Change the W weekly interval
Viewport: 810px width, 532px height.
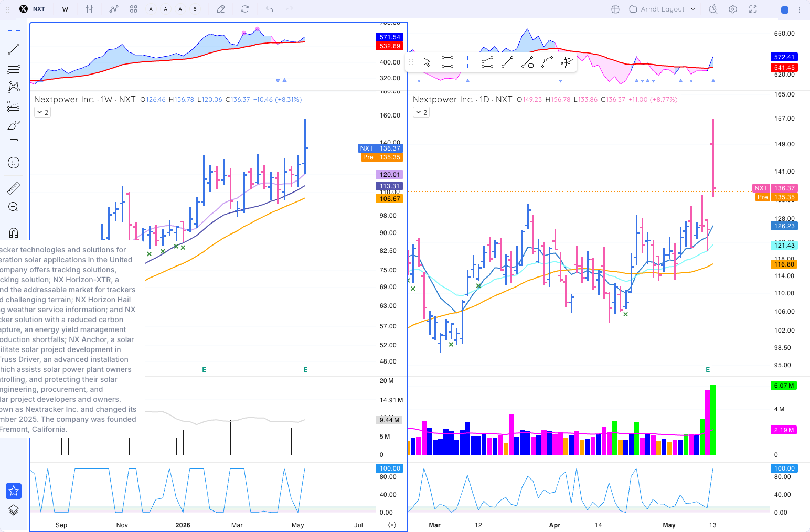pyautogui.click(x=65, y=9)
